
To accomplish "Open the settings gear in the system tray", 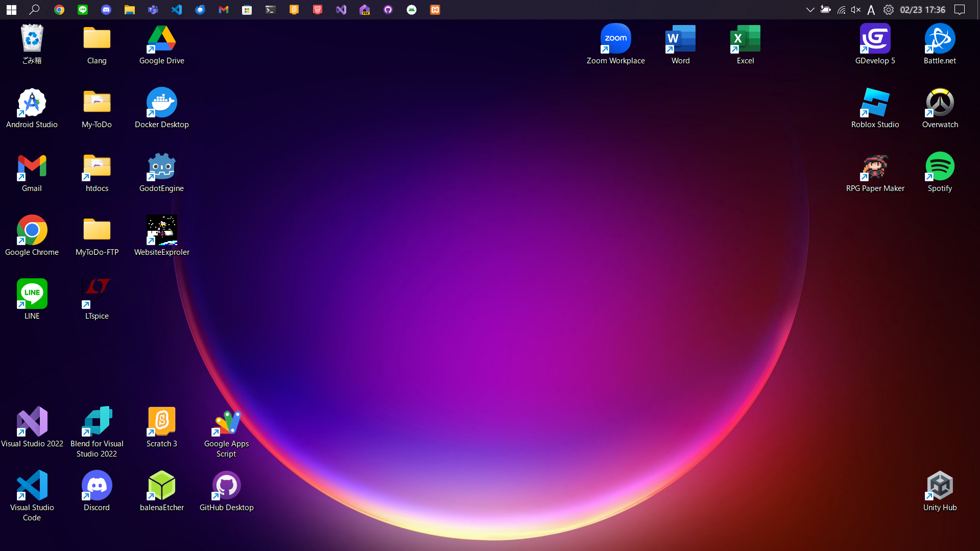I will (889, 10).
